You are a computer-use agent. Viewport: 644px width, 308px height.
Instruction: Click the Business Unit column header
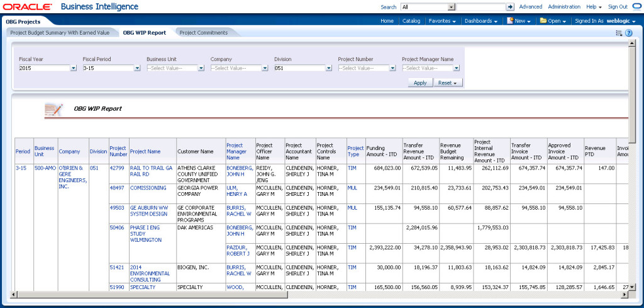44,151
